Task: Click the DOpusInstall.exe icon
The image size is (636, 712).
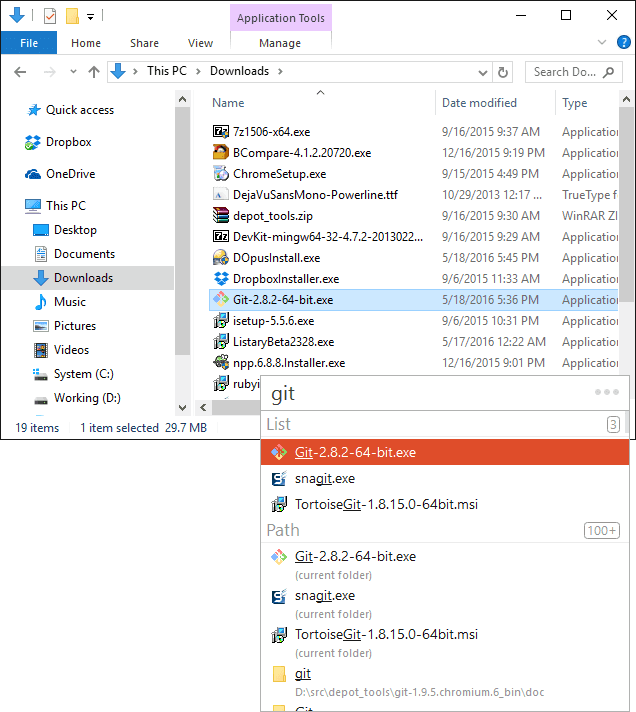Action: coord(221,257)
